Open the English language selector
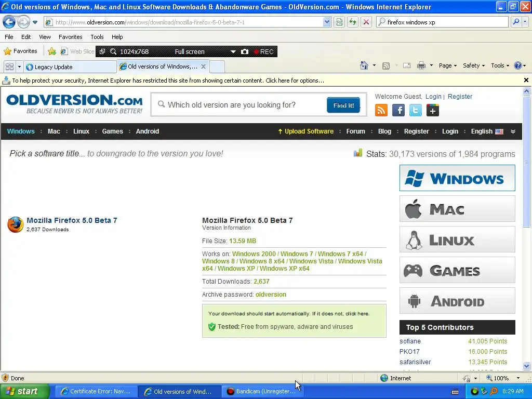532x399 pixels. (x=487, y=131)
